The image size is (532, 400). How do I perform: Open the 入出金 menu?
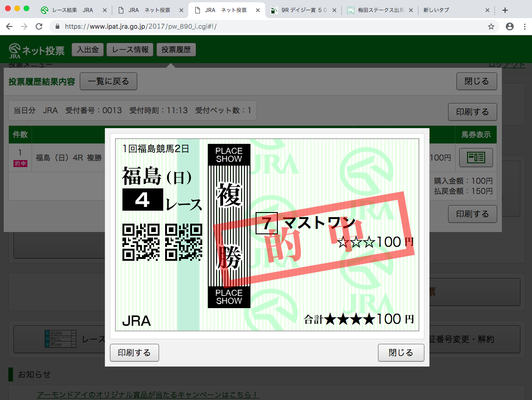[88, 50]
